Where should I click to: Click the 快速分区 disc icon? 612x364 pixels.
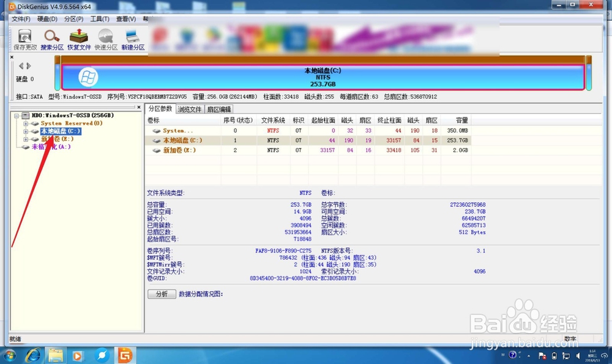coord(106,39)
